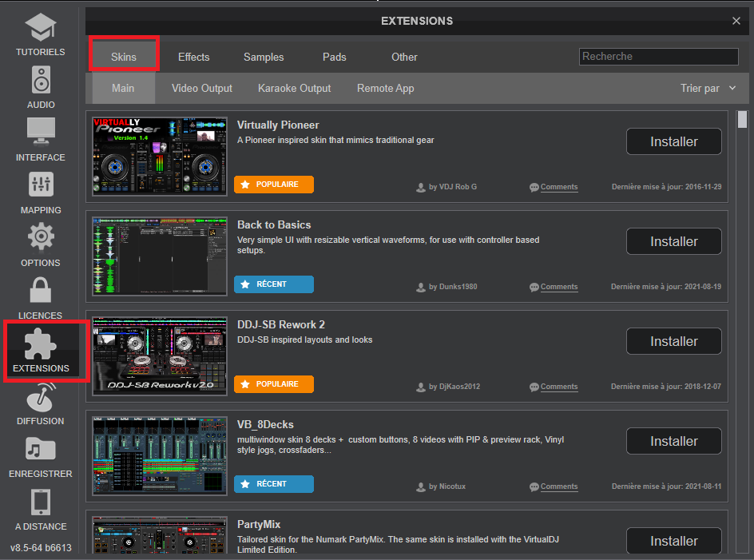Open Comments link for Back to Basics

[559, 287]
